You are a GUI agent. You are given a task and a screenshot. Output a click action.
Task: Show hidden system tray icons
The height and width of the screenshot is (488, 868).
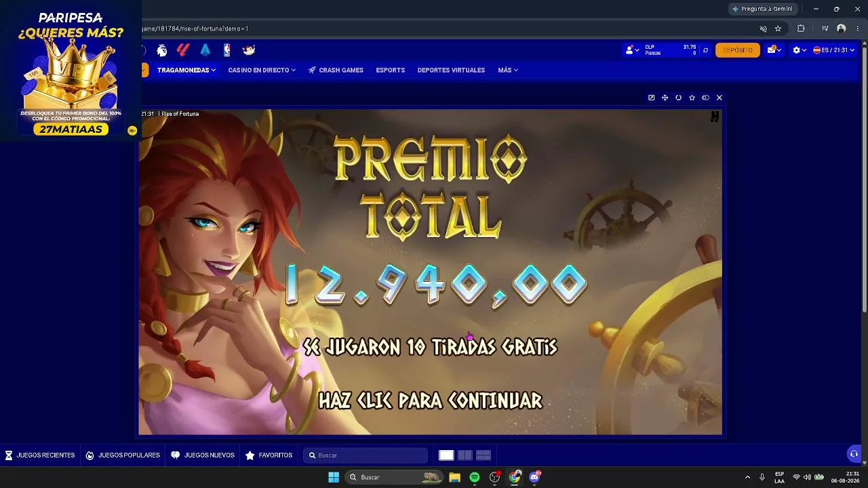(747, 477)
